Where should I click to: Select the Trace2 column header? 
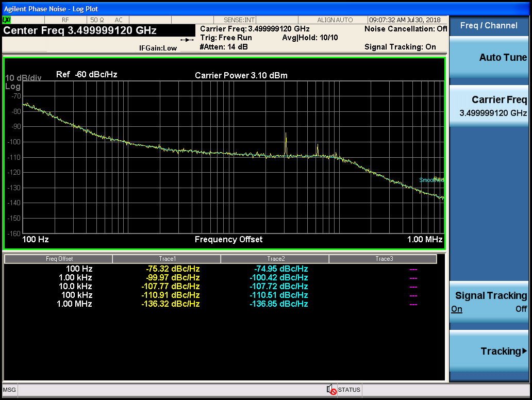[275, 259]
